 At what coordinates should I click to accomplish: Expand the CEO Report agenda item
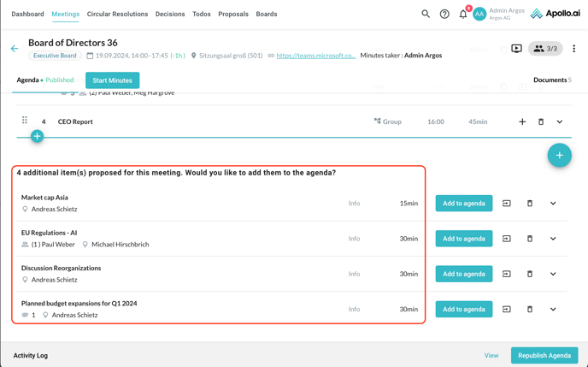click(560, 121)
